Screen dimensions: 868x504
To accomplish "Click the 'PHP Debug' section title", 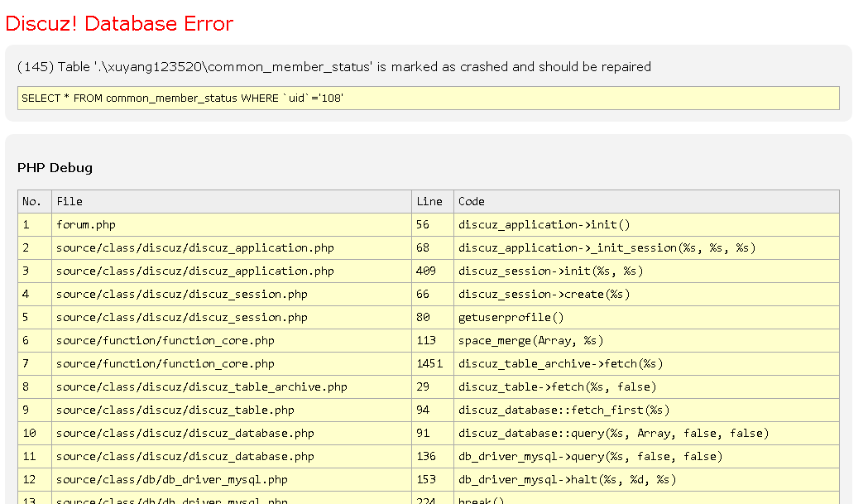I will (55, 168).
